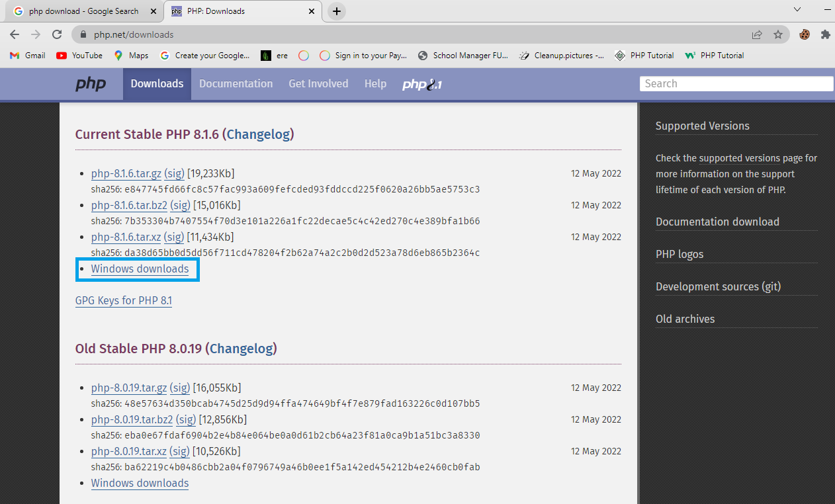Click inside the PHP site search field
Viewport: 835px width, 504px height.
pyautogui.click(x=736, y=84)
